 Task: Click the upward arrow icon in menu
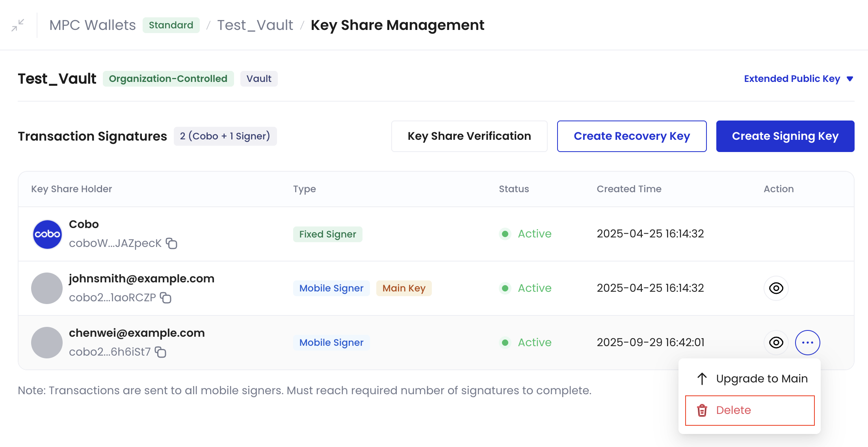702,379
